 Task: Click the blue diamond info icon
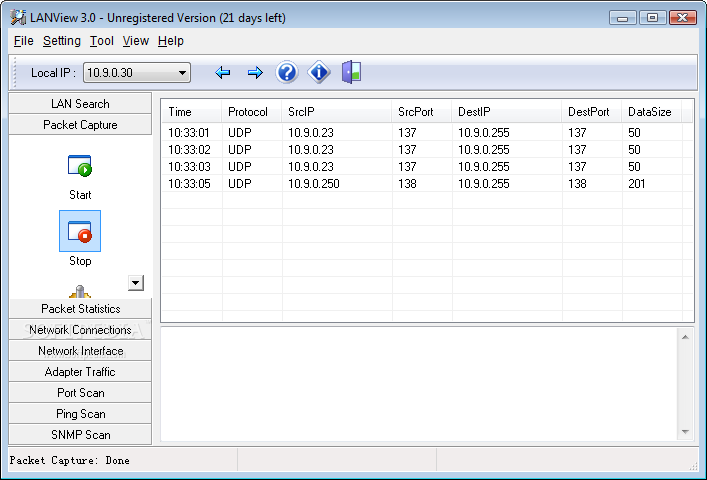coord(319,72)
